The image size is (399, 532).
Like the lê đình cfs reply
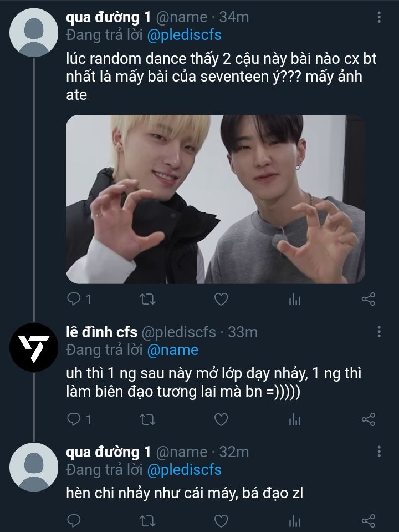[x=221, y=419]
